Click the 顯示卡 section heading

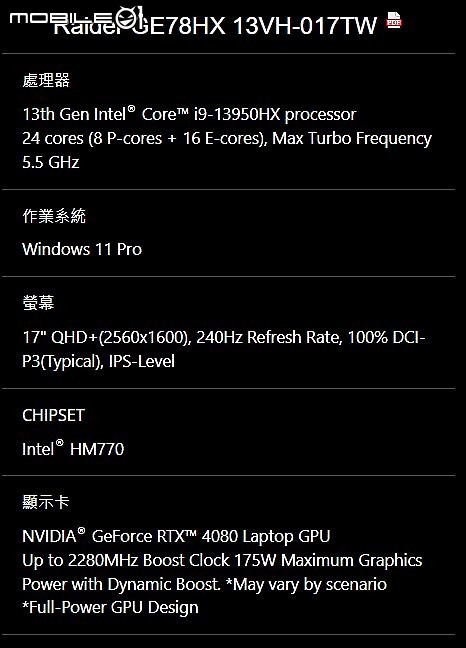[46, 502]
